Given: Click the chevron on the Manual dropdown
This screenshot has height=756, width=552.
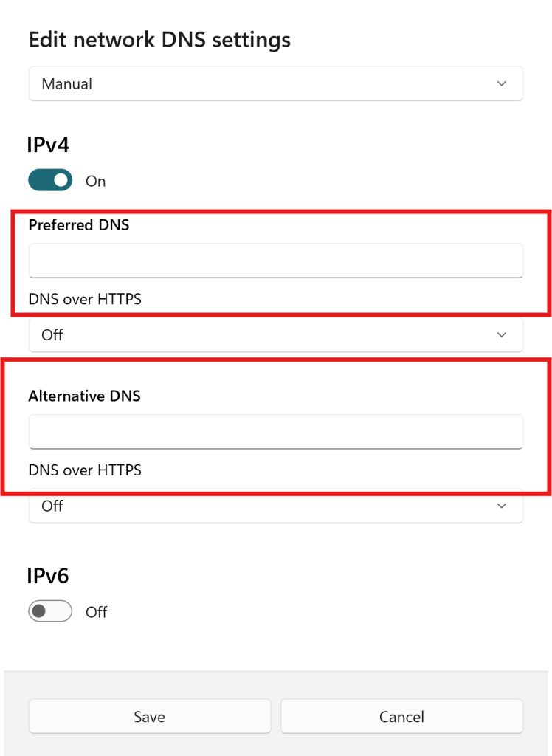Looking at the screenshot, I should [502, 84].
